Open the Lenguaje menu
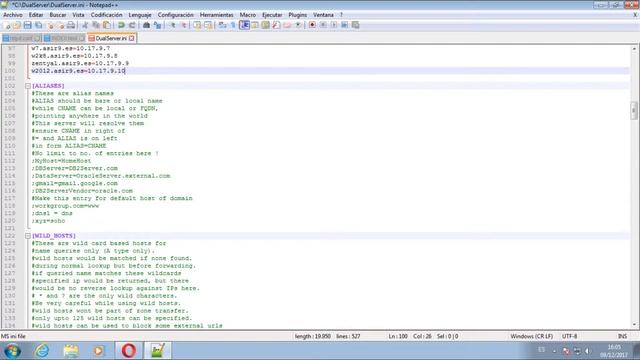The image size is (640, 360). click(x=140, y=15)
